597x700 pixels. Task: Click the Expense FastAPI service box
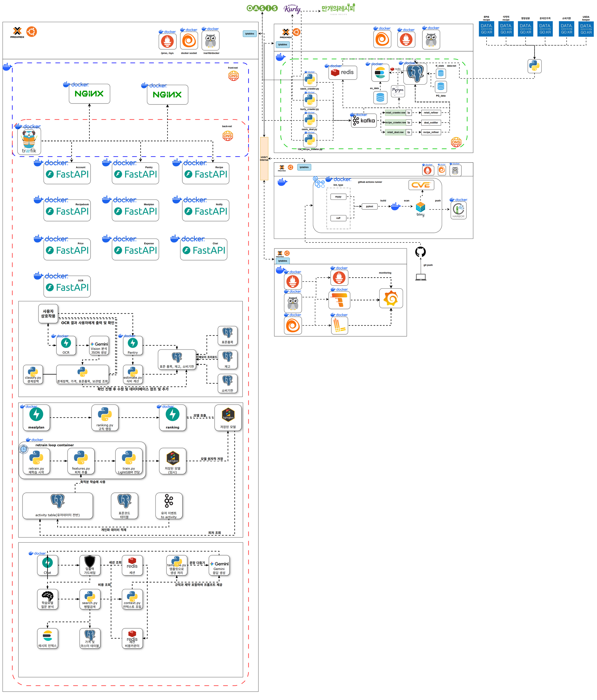[136, 250]
